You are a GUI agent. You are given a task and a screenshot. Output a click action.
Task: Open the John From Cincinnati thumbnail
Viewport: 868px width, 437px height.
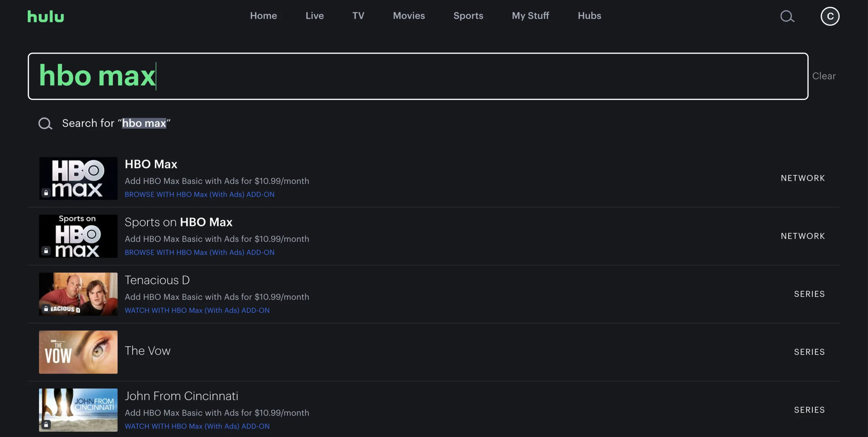click(78, 410)
